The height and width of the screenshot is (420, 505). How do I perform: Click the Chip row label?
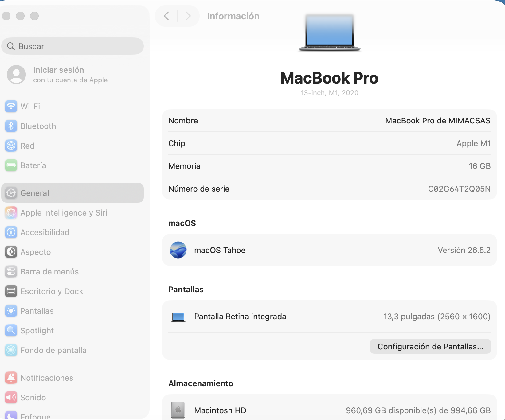click(x=177, y=143)
